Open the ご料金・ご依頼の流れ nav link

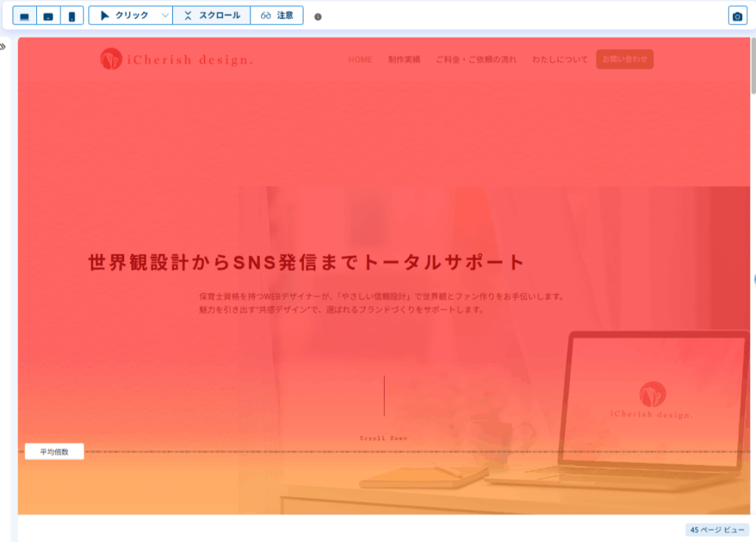(x=476, y=60)
